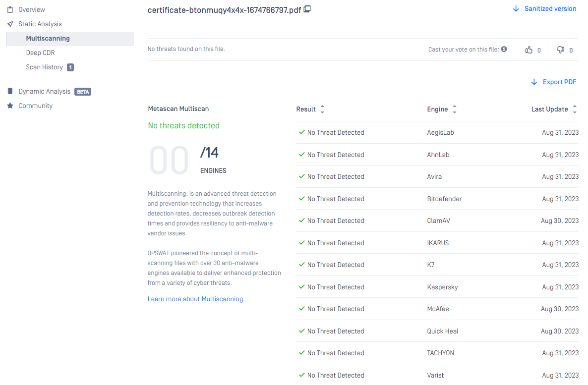Click the thumbs down vote icon
The image size is (588, 385).
561,50
